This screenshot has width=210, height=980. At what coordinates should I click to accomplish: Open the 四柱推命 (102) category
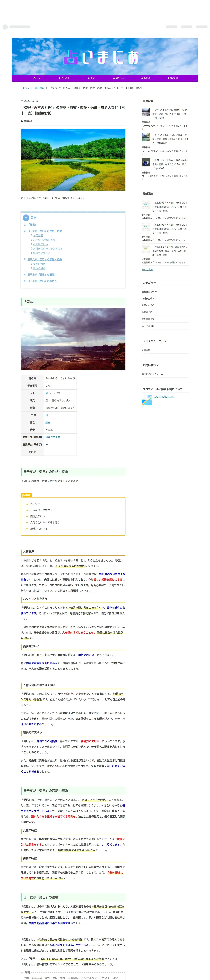(x=149, y=292)
